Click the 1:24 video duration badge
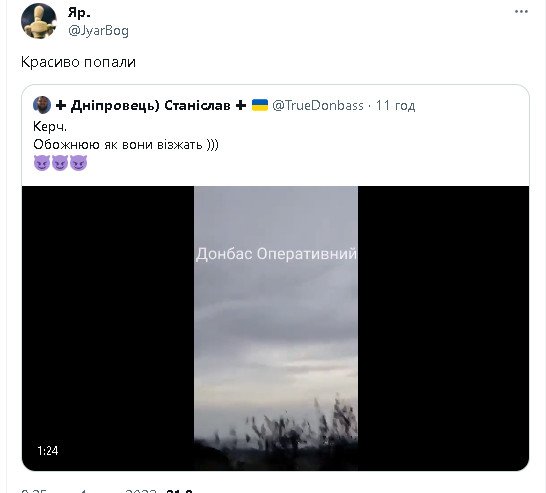This screenshot has width=546, height=493. click(x=48, y=451)
